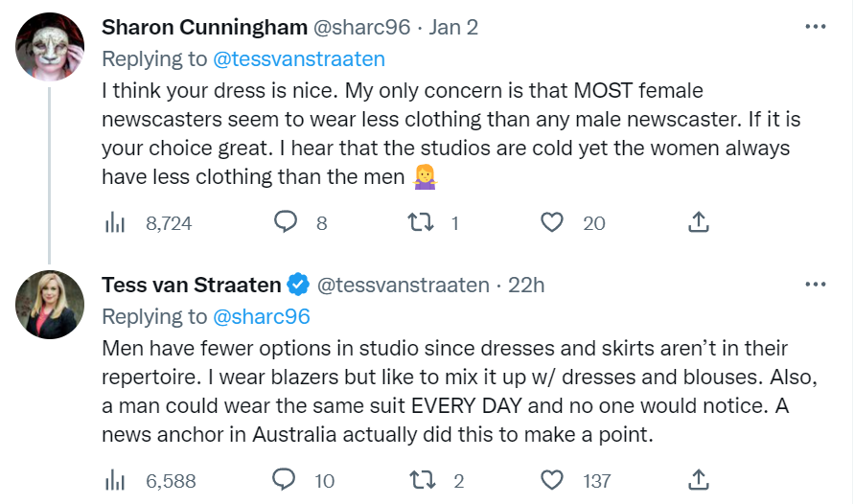The height and width of the screenshot is (504, 854).
Task: Open view analytics on Sharon Cunningham's tweet
Action: coord(115,222)
